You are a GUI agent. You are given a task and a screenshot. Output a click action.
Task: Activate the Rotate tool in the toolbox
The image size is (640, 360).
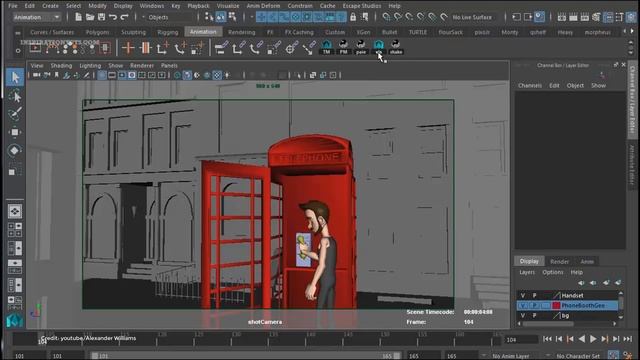coord(15,151)
